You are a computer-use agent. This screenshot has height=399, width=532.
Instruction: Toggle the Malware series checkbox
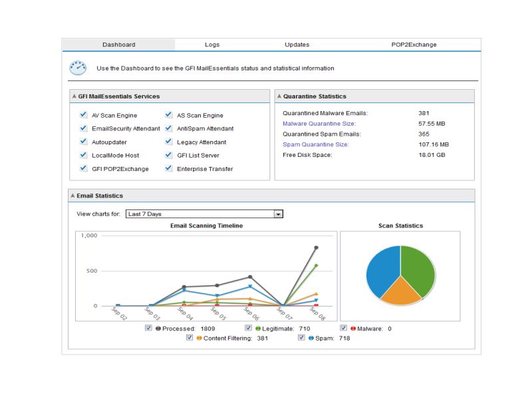[x=343, y=328]
